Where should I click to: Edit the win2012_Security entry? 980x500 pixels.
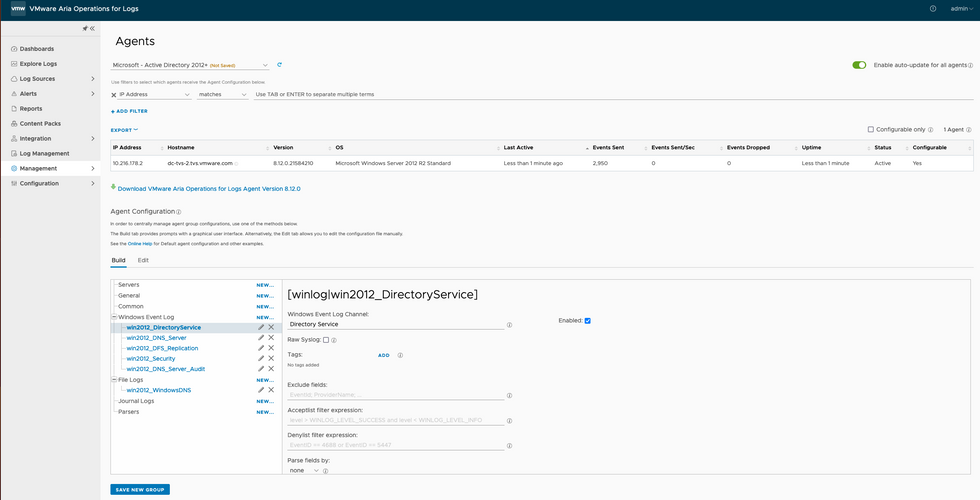[261, 358]
